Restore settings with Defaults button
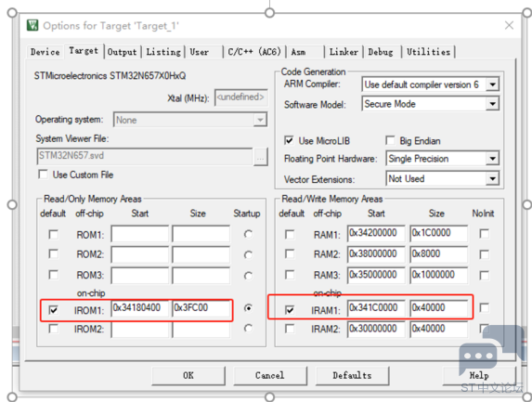The image size is (532, 402). pyautogui.click(x=352, y=375)
